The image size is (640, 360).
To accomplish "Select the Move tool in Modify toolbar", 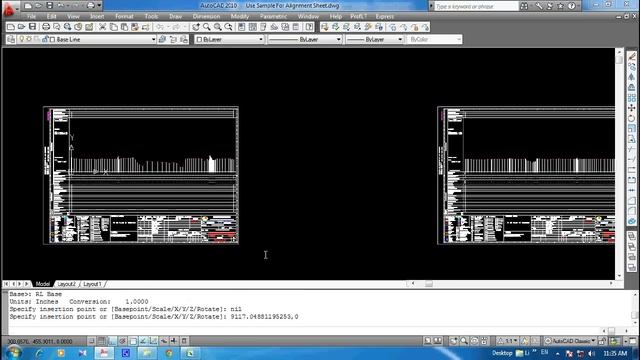I will (631, 108).
